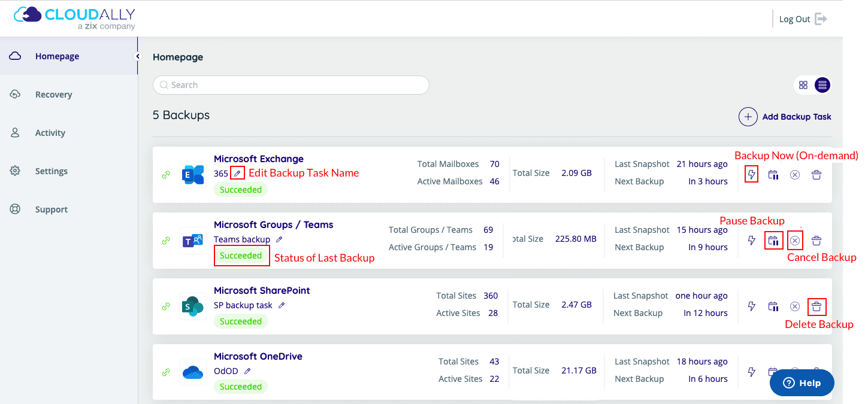Cancel the Microsoft Groups / Teams backup
The image size is (868, 404).
(795, 241)
